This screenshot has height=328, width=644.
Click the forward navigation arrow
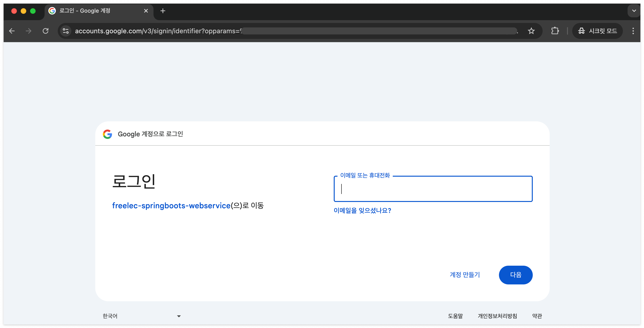coord(28,31)
